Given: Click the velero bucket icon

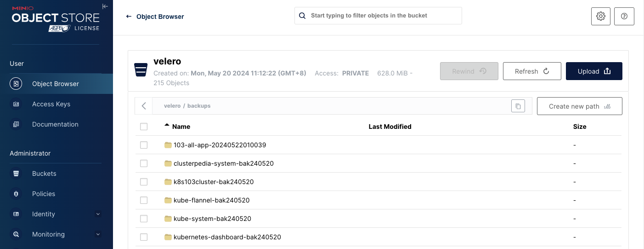Looking at the screenshot, I should click(x=141, y=70).
